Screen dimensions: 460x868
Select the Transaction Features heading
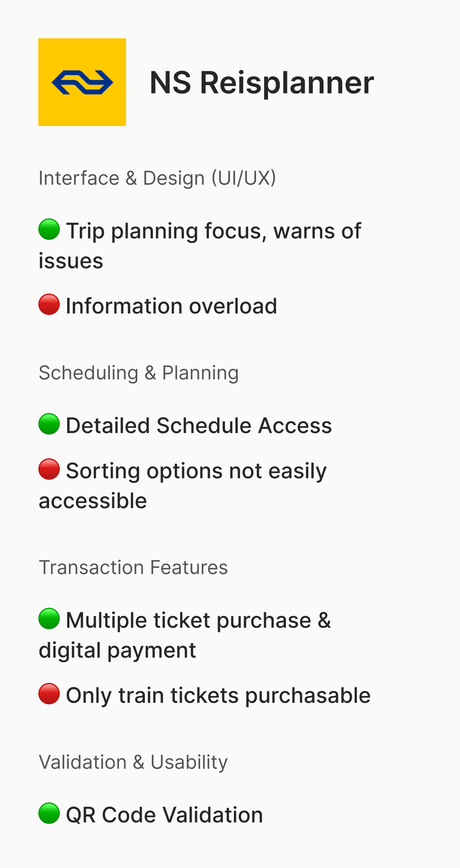tap(133, 567)
